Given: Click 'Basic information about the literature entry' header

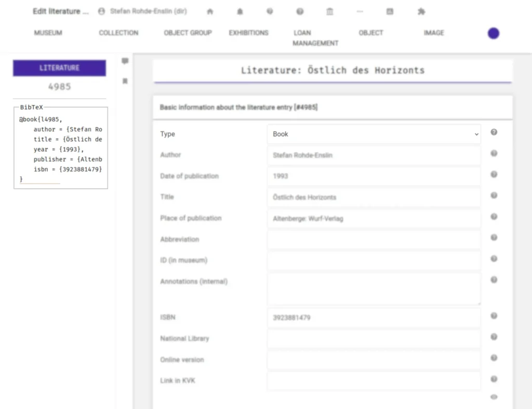Looking at the screenshot, I should click(x=238, y=107).
